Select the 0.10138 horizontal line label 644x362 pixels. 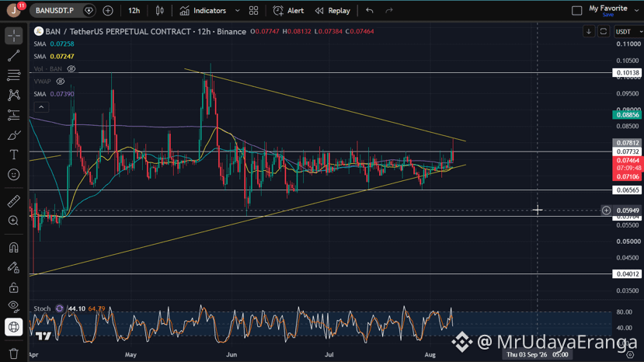[x=628, y=73]
